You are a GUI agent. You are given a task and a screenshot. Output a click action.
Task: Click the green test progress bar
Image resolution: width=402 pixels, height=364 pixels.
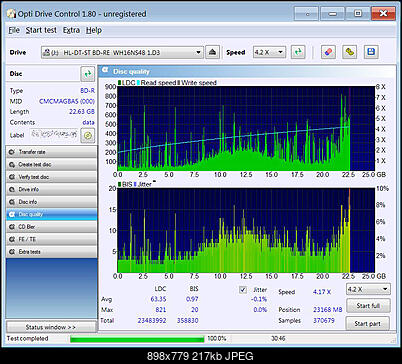(137, 339)
